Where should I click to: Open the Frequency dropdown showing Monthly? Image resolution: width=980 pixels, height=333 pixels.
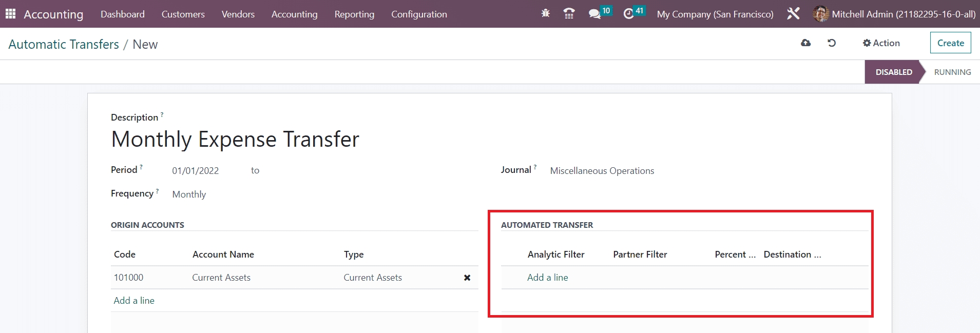point(189,194)
